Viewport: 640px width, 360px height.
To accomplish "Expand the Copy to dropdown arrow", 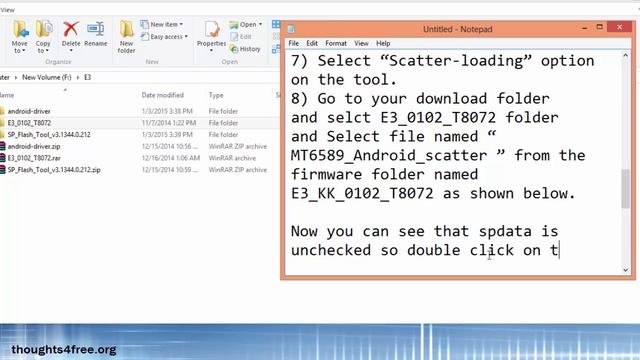I will click(x=47, y=51).
